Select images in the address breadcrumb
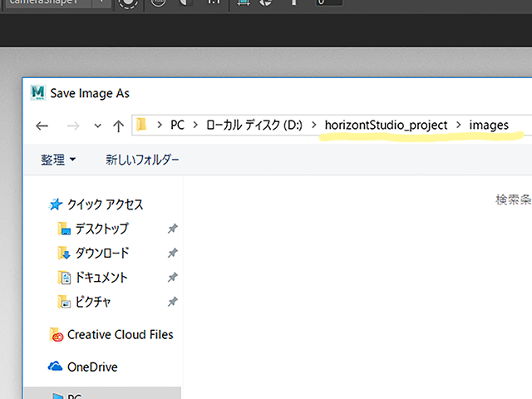This screenshot has width=532, height=399. (x=489, y=126)
